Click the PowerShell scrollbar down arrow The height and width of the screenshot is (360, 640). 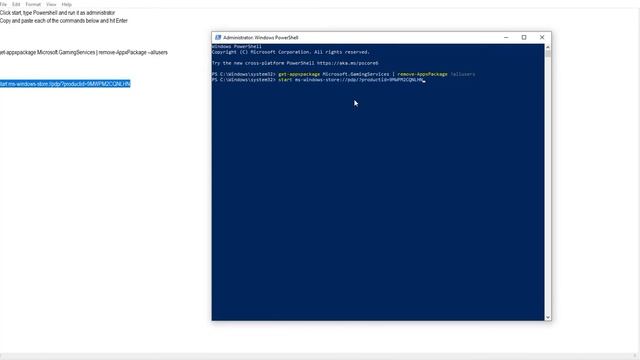(548, 317)
